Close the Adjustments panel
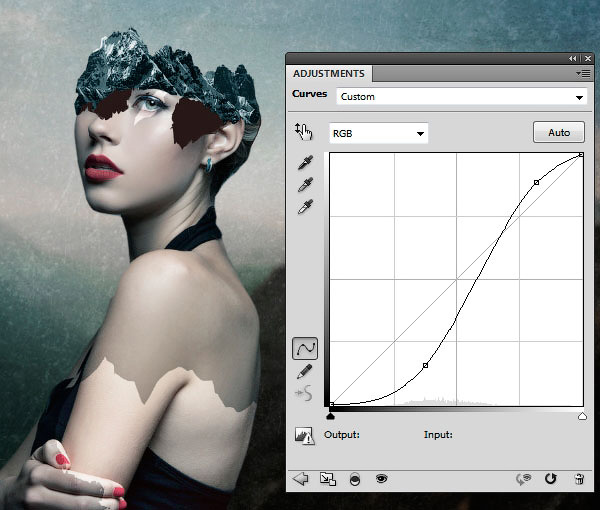The width and height of the screenshot is (600, 510). pyautogui.click(x=588, y=59)
